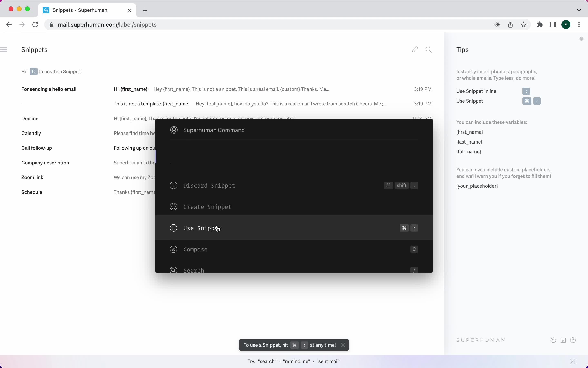Click the C key hint to create Snippet

(33, 72)
